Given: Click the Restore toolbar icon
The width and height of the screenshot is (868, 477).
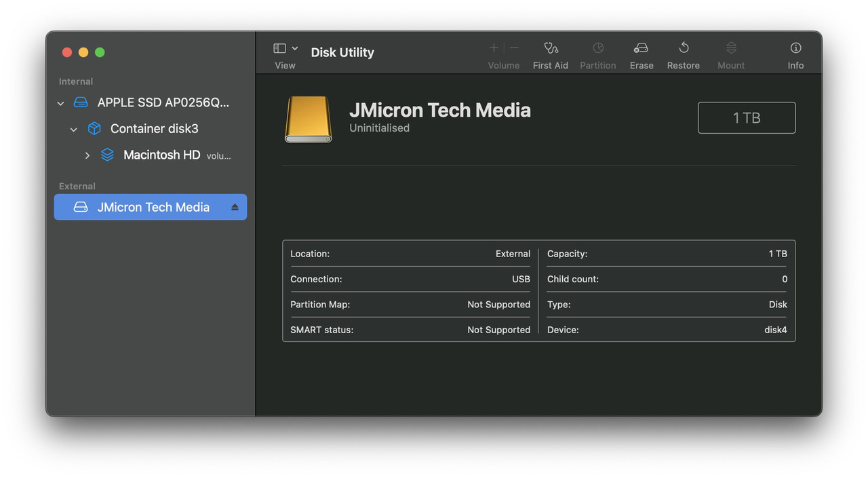Looking at the screenshot, I should [x=684, y=47].
